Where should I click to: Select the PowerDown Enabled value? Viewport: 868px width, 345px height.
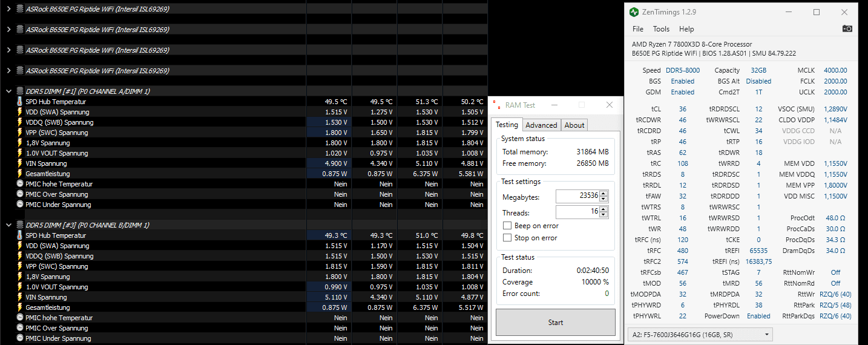point(759,316)
